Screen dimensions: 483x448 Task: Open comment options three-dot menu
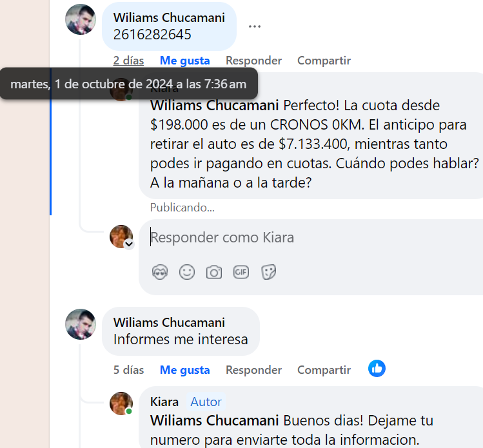click(x=255, y=26)
